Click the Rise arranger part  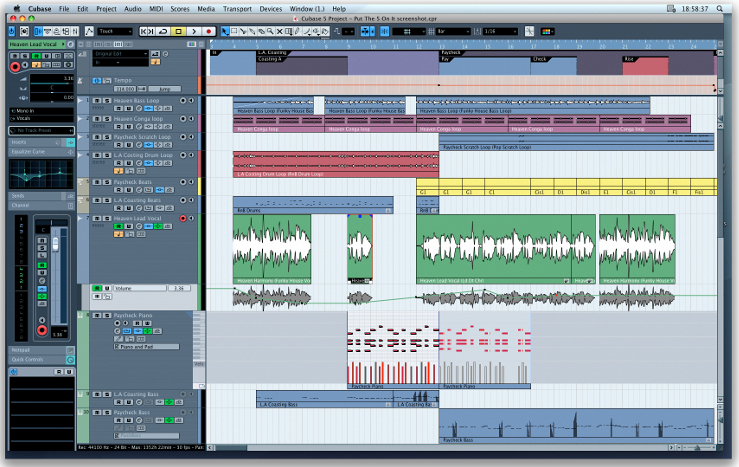pyautogui.click(x=645, y=66)
